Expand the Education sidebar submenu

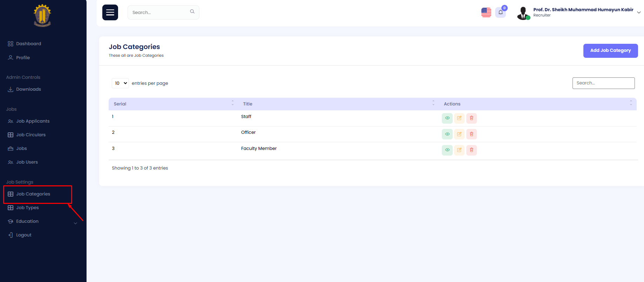coord(75,223)
